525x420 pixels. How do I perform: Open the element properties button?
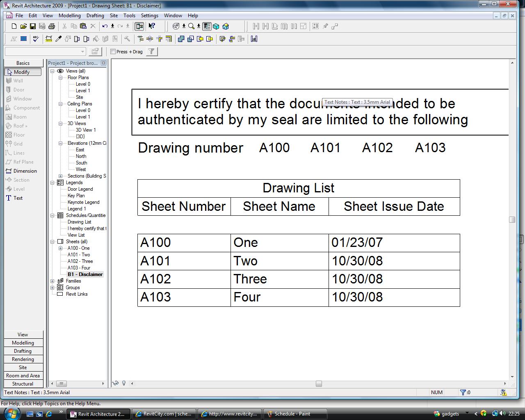point(95,52)
